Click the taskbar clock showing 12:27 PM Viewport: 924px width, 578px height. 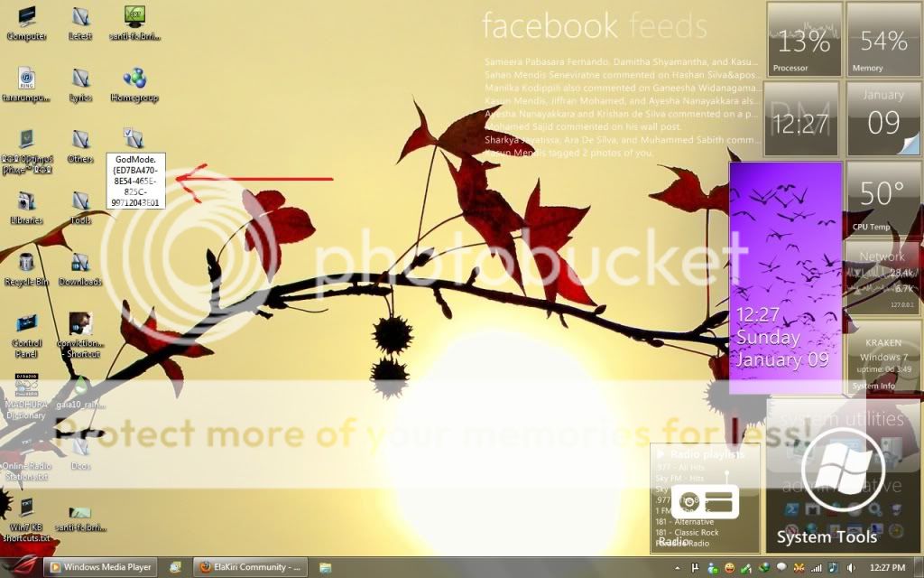click(x=887, y=567)
